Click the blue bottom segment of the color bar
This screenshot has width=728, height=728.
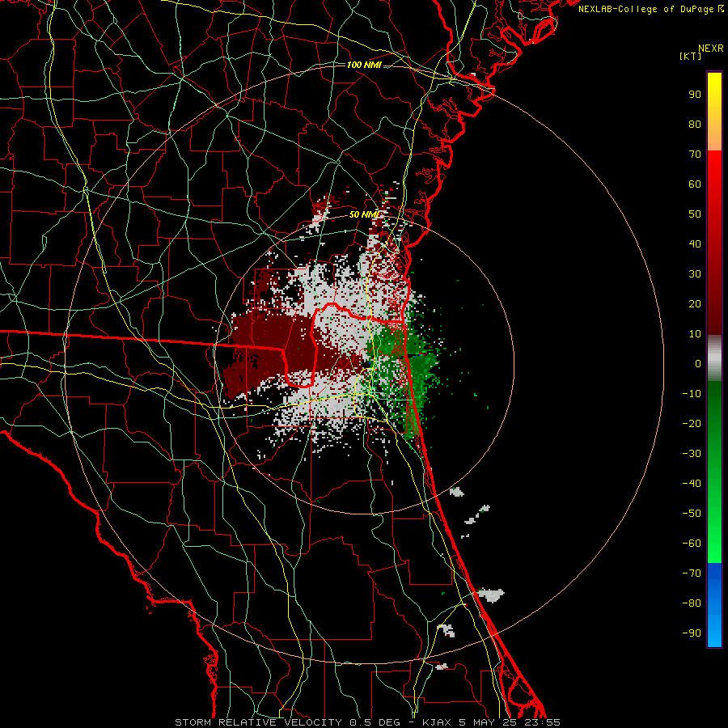click(714, 605)
